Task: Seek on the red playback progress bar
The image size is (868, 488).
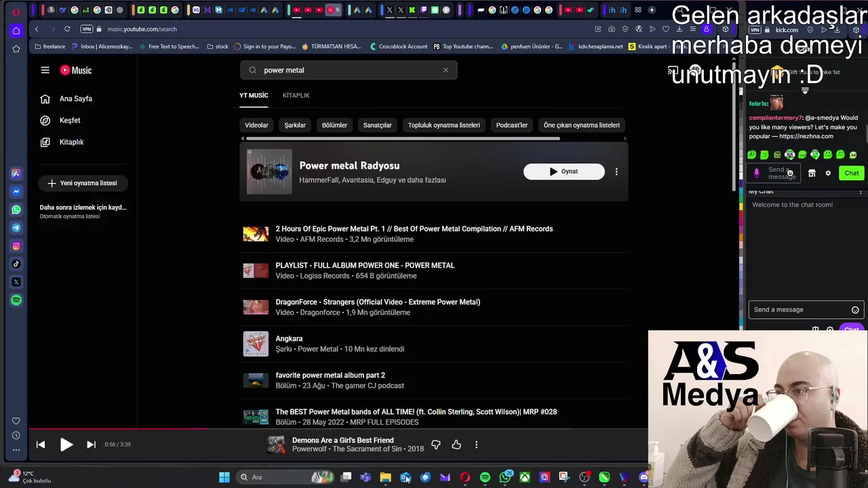Action: pos(338,428)
